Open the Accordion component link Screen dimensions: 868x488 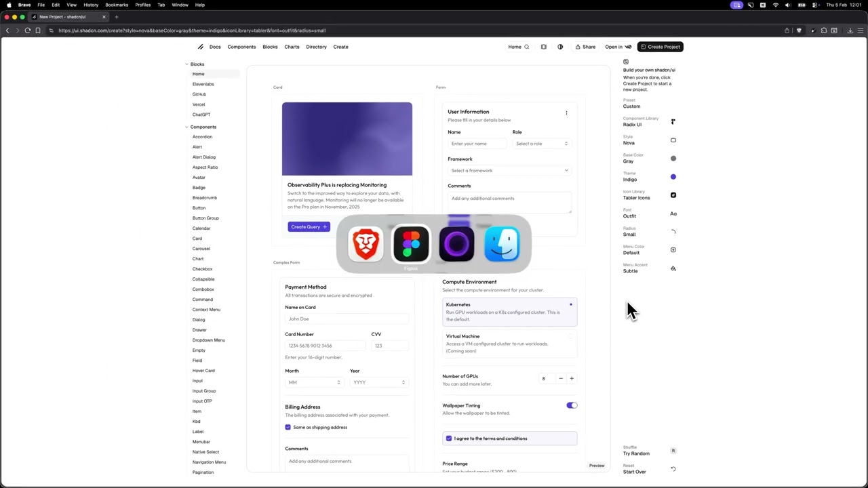click(x=202, y=137)
